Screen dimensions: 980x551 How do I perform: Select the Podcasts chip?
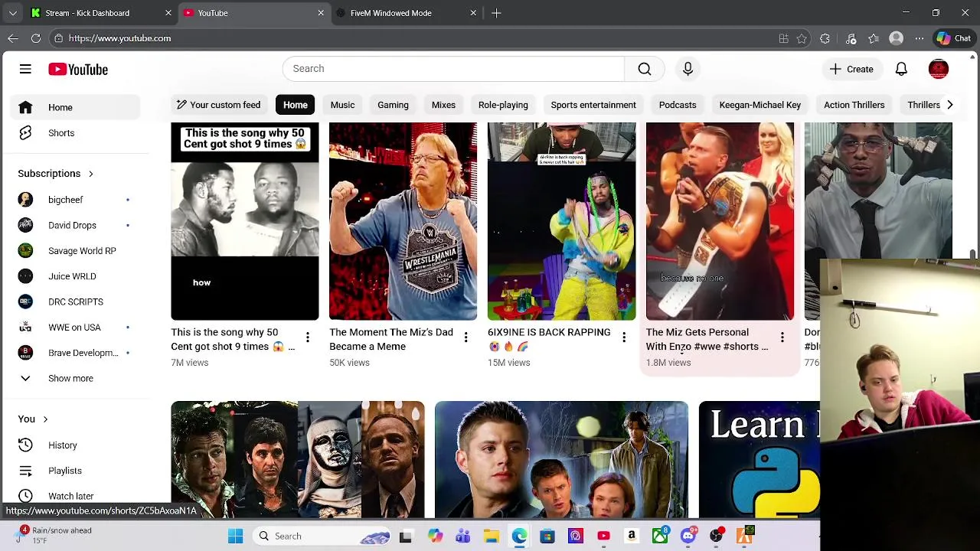click(x=678, y=105)
